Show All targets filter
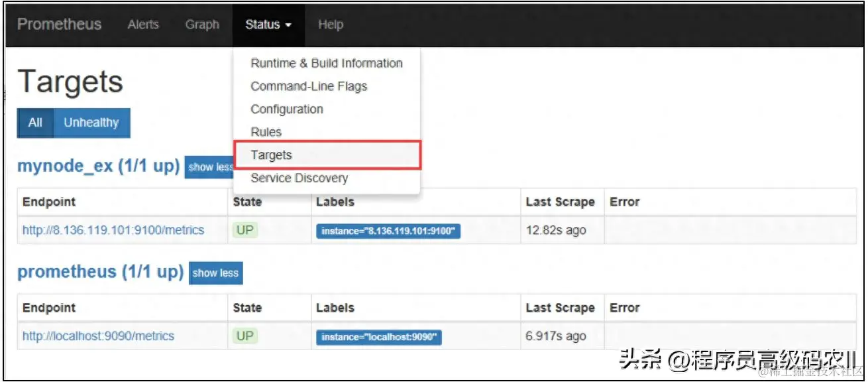 pyautogui.click(x=35, y=123)
